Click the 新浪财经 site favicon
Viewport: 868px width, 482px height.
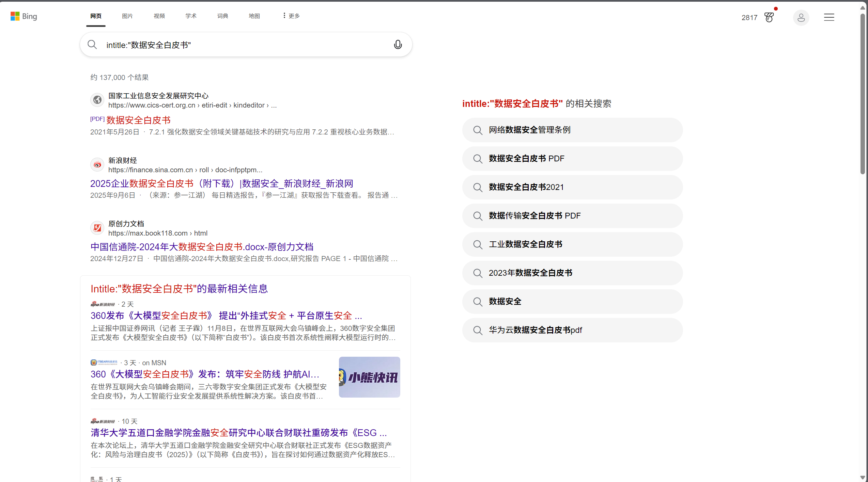[97, 164]
